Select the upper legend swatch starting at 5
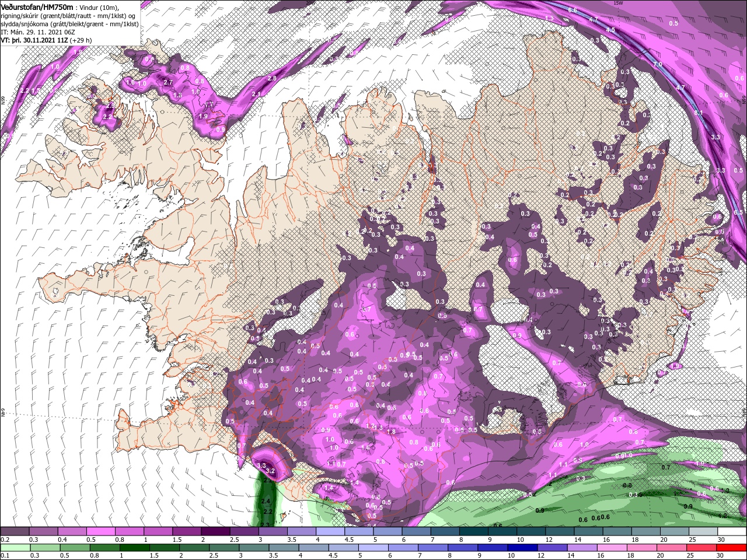The width and height of the screenshot is (747, 560). [388, 531]
